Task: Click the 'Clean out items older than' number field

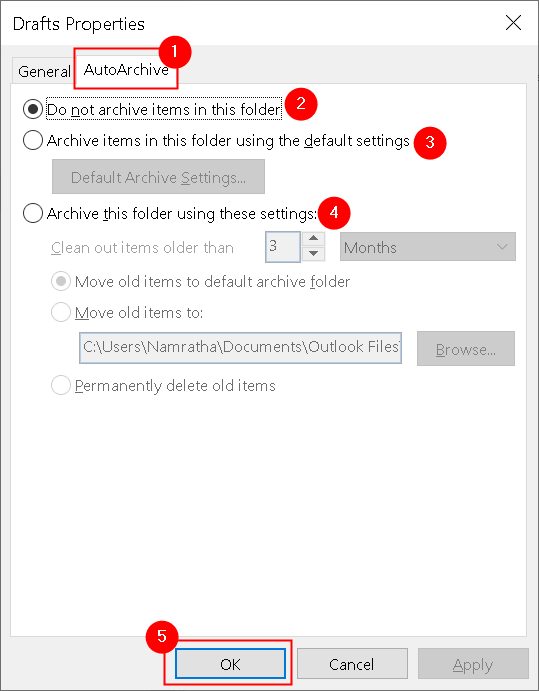Action: point(283,247)
